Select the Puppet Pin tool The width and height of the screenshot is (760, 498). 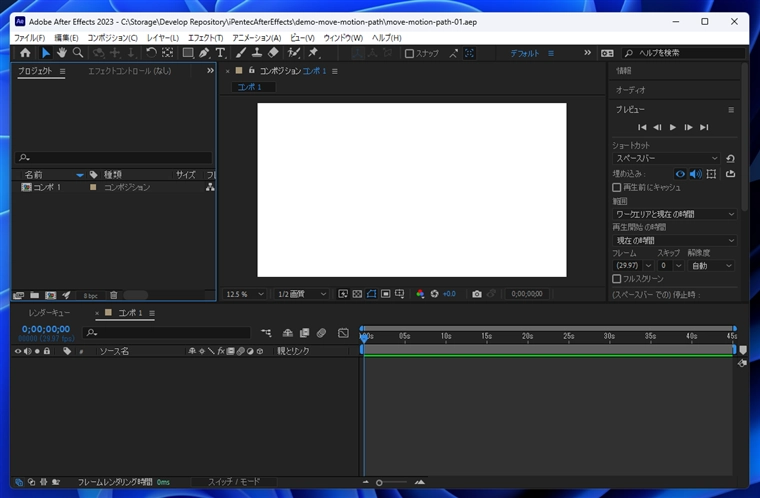click(x=314, y=53)
